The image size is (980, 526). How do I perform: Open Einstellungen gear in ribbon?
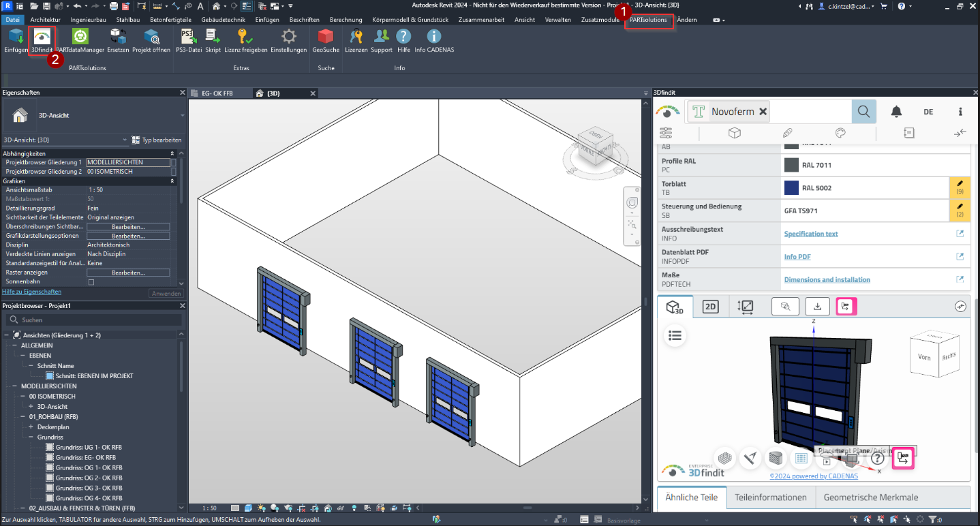288,37
